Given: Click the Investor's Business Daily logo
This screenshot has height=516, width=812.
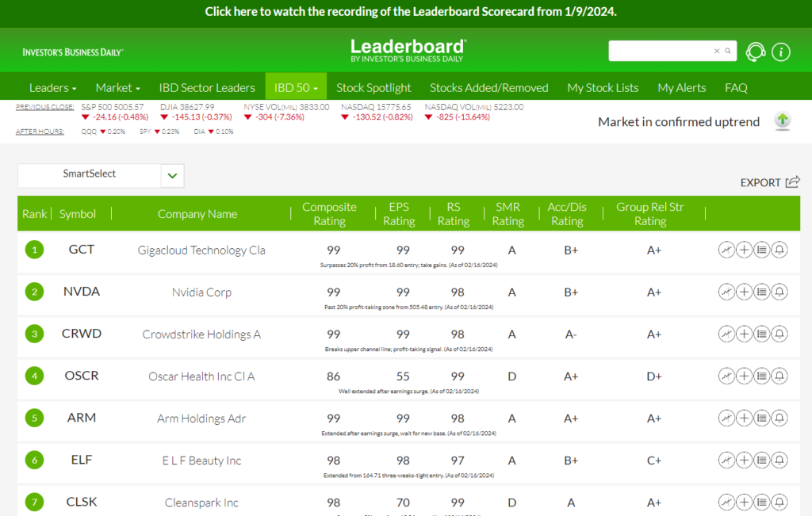Looking at the screenshot, I should (x=72, y=52).
